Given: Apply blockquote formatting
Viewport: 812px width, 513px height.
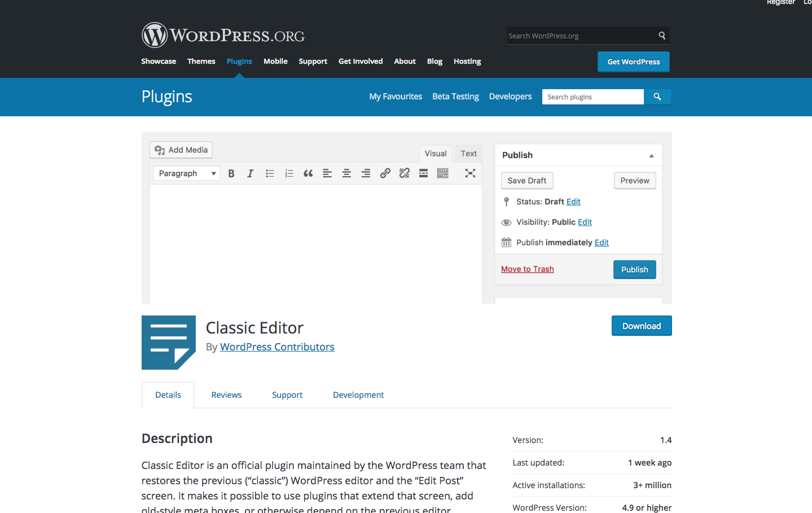Looking at the screenshot, I should coord(308,173).
